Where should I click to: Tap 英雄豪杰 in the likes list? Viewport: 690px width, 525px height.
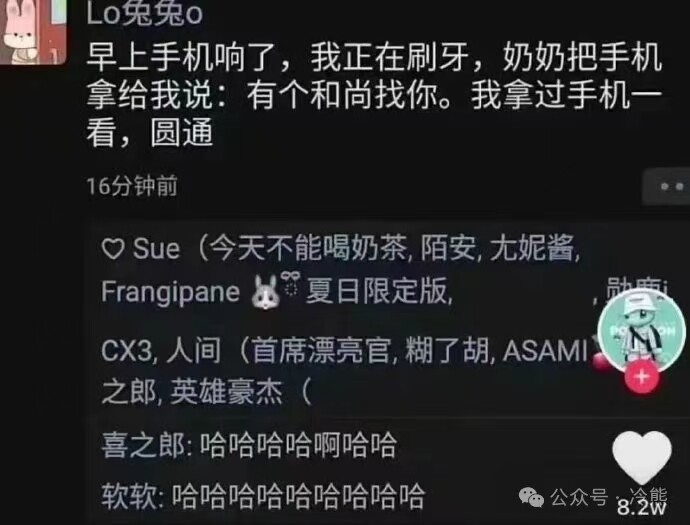pos(226,392)
